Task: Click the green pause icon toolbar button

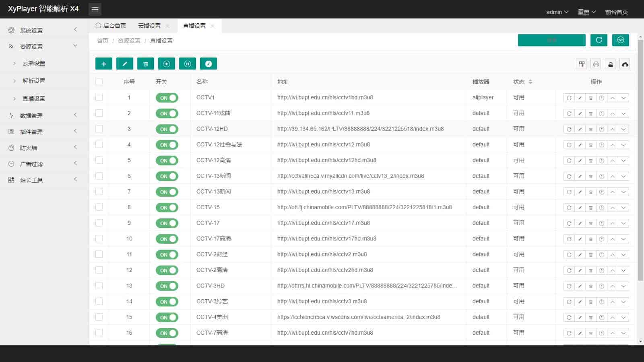Action: point(188,64)
